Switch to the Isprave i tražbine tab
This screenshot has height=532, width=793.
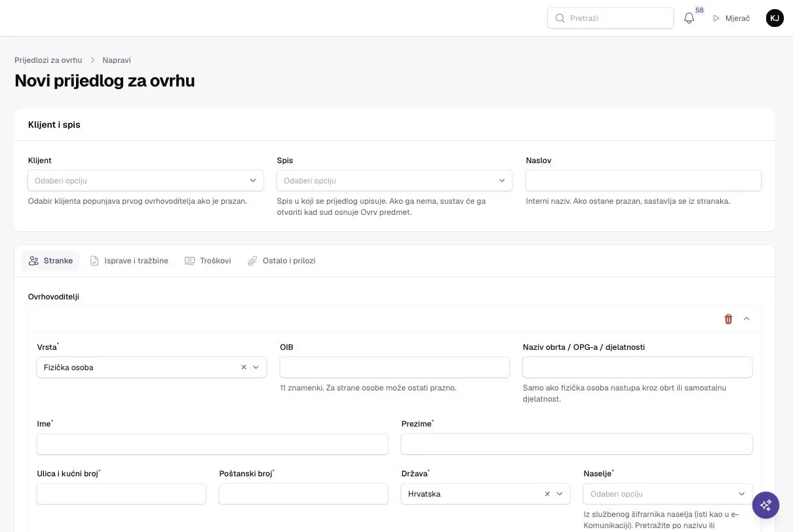(129, 261)
